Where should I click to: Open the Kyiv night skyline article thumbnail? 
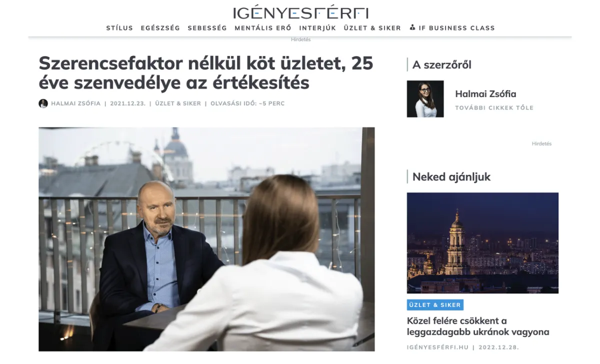[x=482, y=242]
